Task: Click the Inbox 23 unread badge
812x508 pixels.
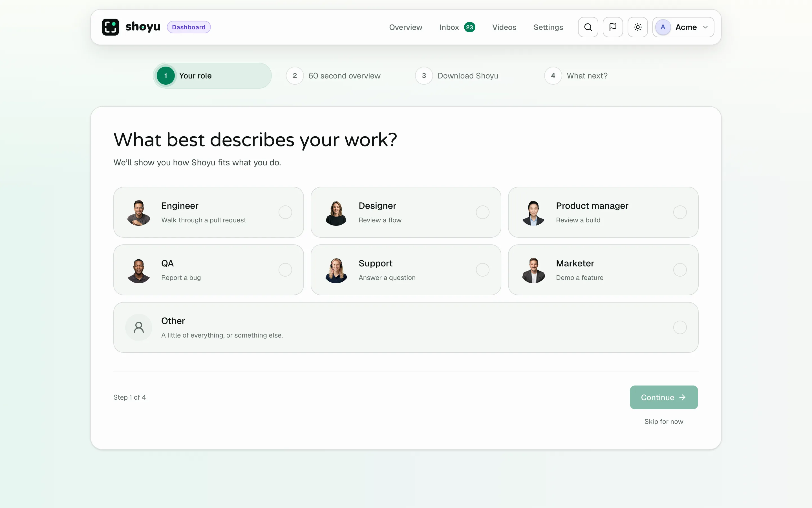Action: (469, 27)
